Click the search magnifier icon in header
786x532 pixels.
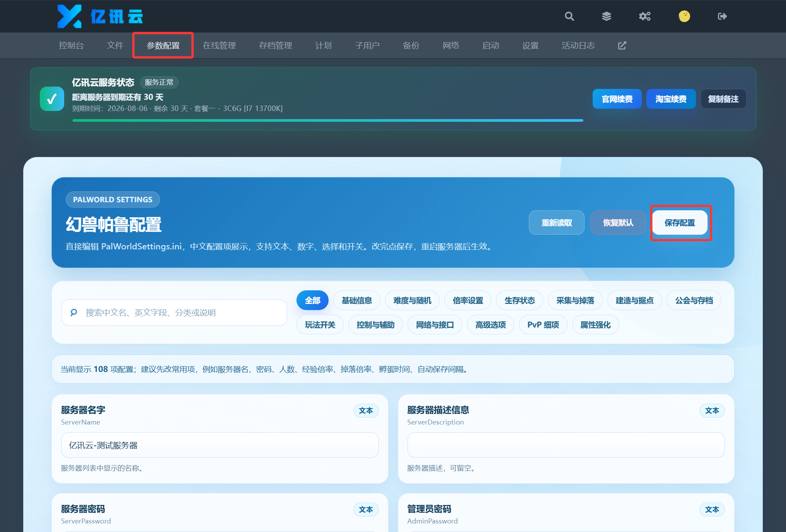(x=569, y=16)
